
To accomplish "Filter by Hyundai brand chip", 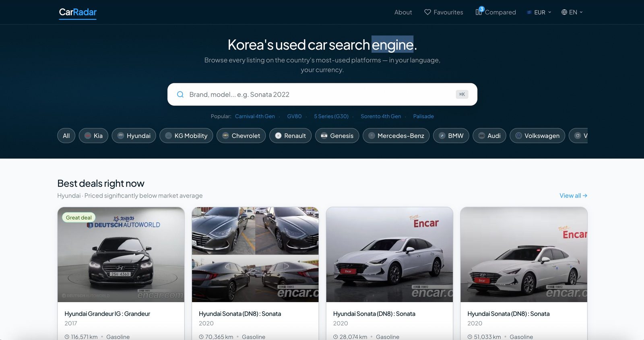I will (134, 136).
